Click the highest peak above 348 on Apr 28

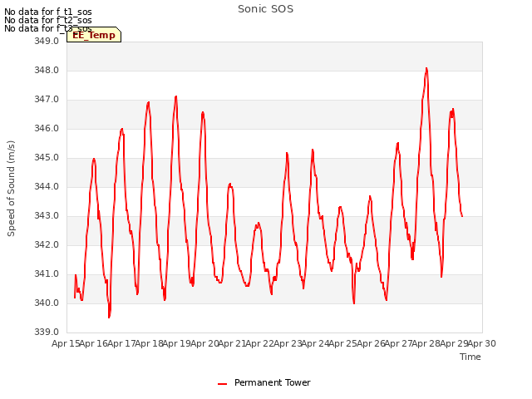point(426,68)
